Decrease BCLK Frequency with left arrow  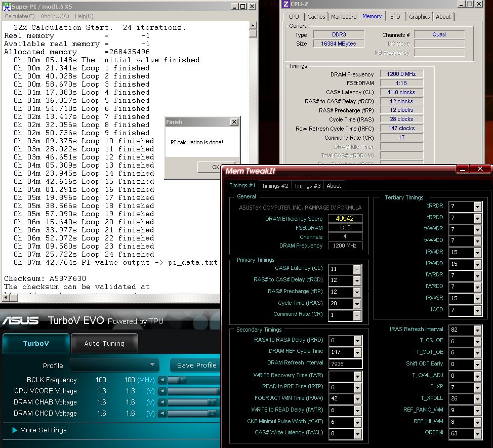coord(162,380)
